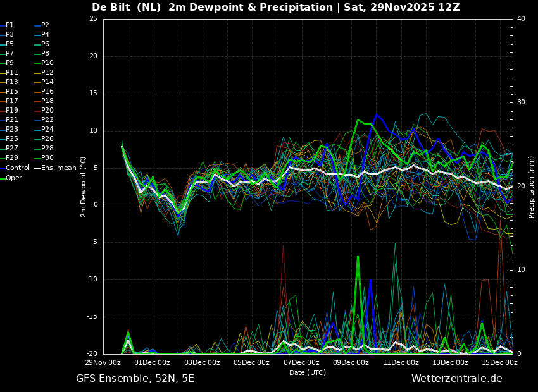Screen dimensions: 538x392
Task: Click the Wetterzentrale.de watermark text
Action: click(457, 379)
